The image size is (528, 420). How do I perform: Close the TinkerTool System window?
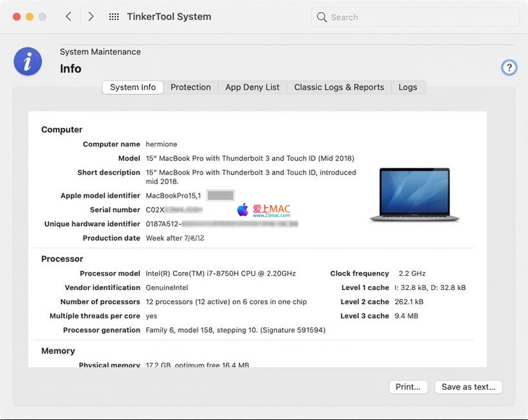(x=17, y=17)
